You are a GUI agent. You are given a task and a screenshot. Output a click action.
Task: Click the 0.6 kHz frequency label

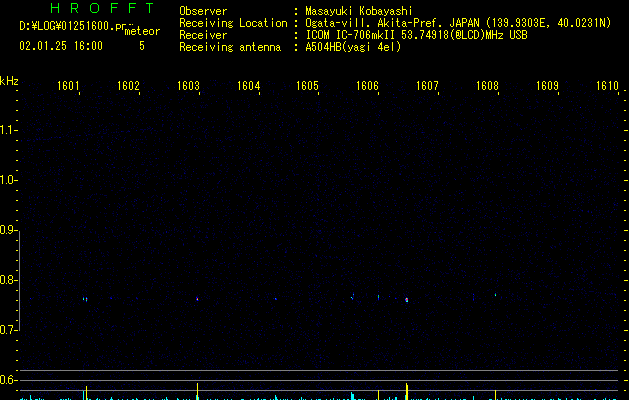pyautogui.click(x=8, y=380)
